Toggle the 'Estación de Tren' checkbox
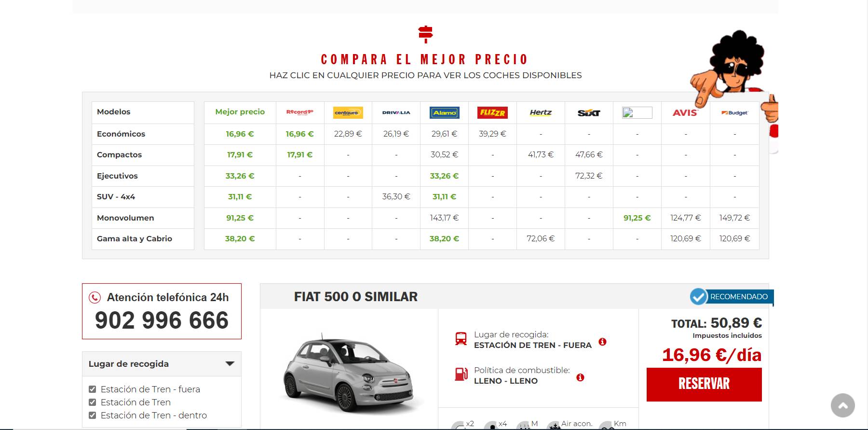Screen dimensions: 868x430 (93, 402)
